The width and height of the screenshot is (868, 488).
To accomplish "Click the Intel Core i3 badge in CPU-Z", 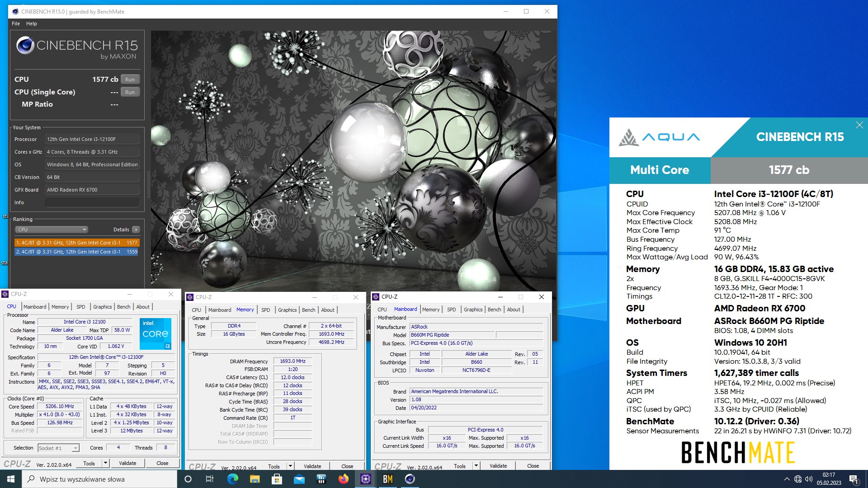I will click(x=156, y=334).
